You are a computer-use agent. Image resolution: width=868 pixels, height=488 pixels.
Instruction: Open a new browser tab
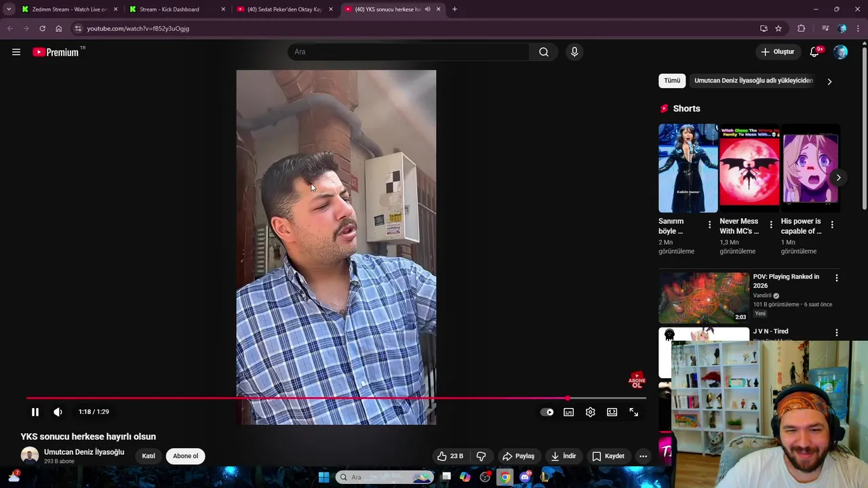tap(454, 9)
